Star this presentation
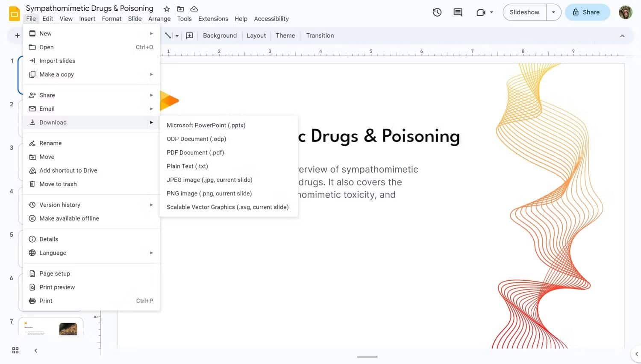641x364 pixels. click(x=167, y=9)
